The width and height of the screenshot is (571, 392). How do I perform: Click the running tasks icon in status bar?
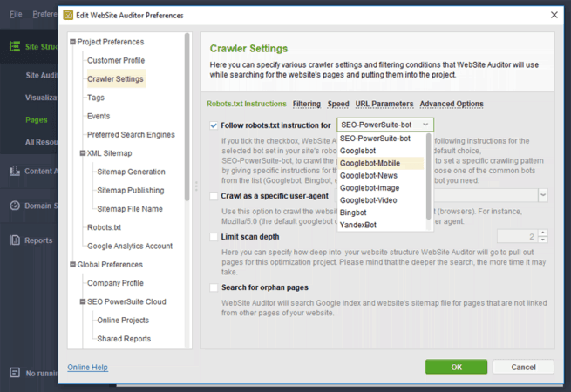pos(14,373)
